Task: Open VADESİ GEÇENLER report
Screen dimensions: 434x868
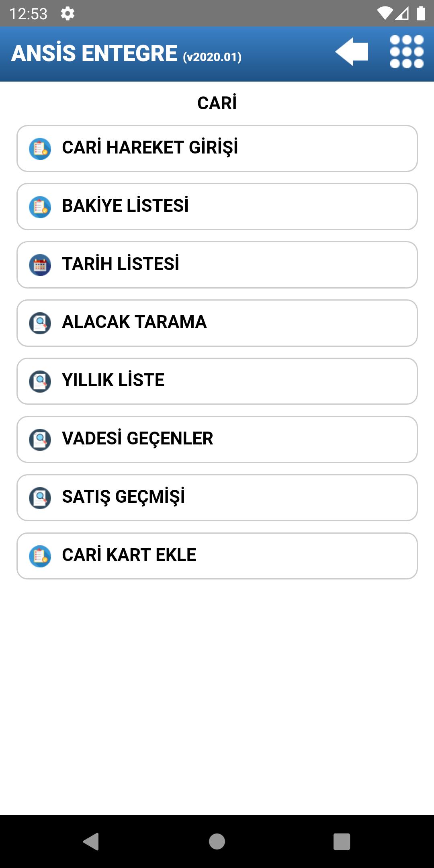Action: tap(217, 440)
